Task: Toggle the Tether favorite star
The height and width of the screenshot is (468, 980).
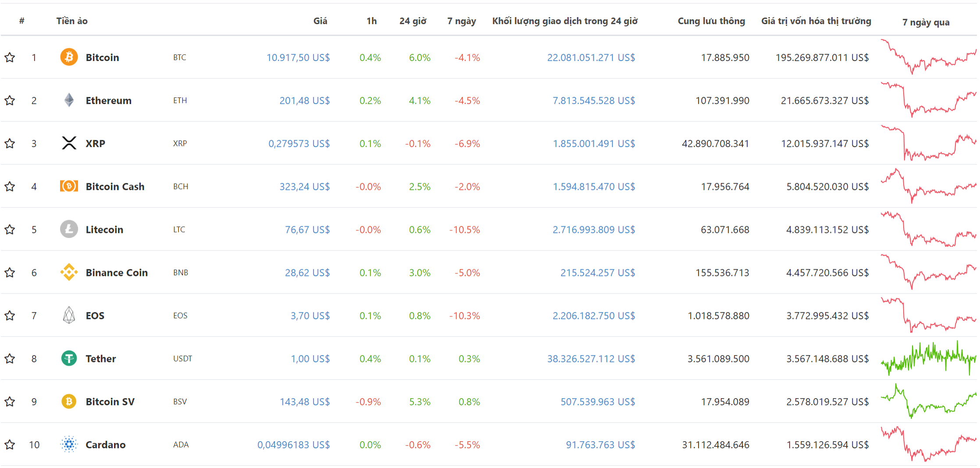Action: point(10,358)
